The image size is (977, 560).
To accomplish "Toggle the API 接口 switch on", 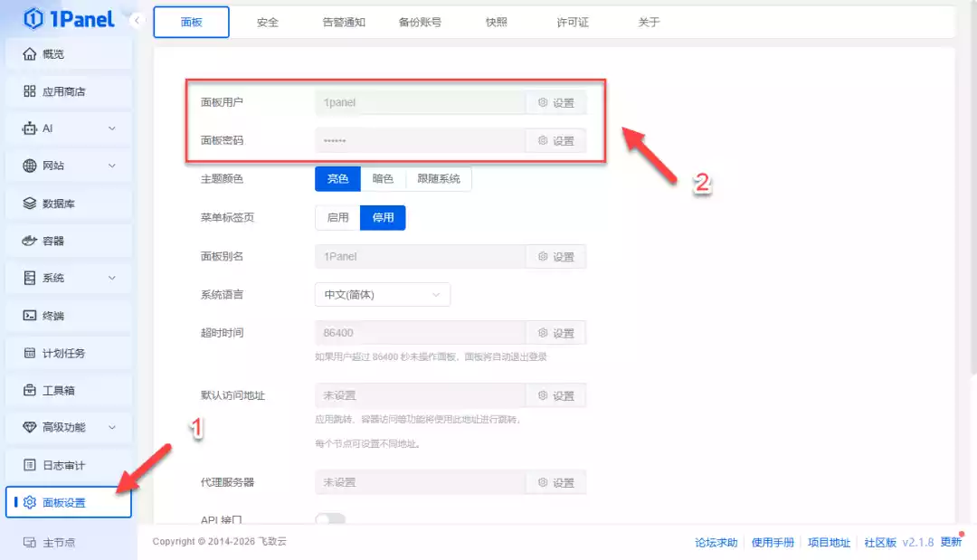I will [332, 519].
